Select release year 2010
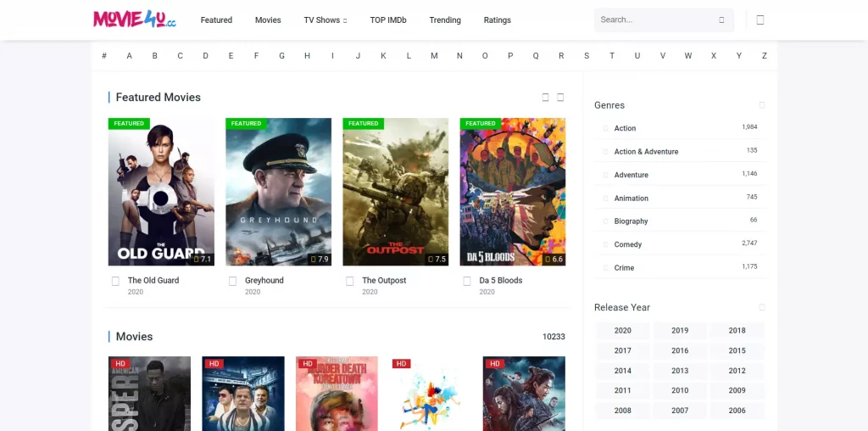The height and width of the screenshot is (431, 868). 680,390
